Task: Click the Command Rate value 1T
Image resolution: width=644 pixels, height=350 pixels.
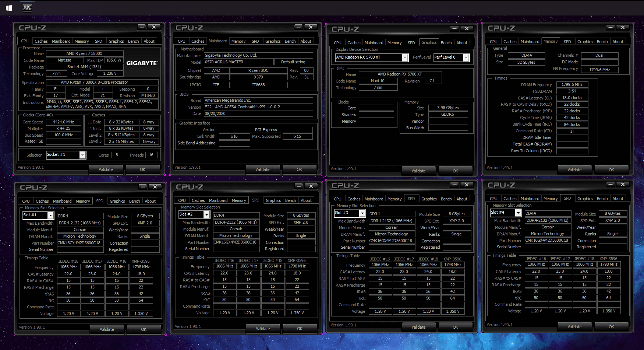Action: [x=572, y=131]
